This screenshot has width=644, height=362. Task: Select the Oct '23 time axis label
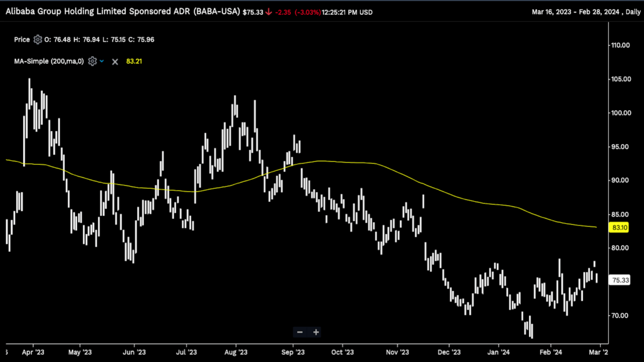pos(342,352)
